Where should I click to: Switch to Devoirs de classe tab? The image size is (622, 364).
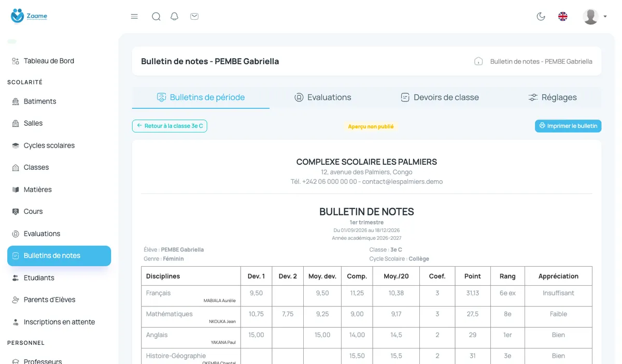[440, 97]
